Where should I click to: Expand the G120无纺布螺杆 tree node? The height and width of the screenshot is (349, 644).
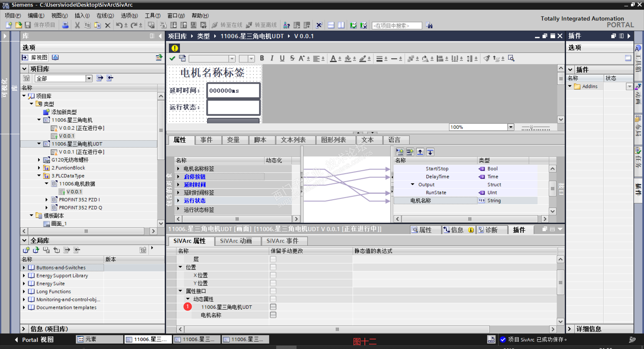pyautogui.click(x=39, y=160)
